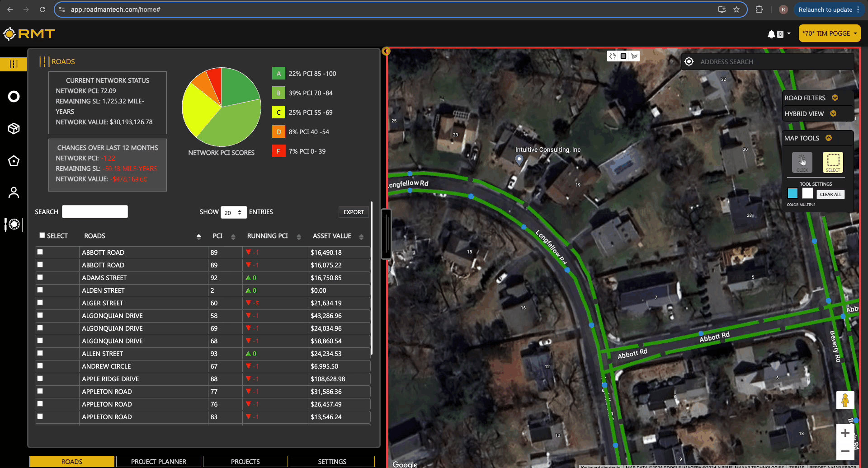The width and height of the screenshot is (868, 468).
Task: Click the hand pan drawing tool
Action: click(x=613, y=56)
